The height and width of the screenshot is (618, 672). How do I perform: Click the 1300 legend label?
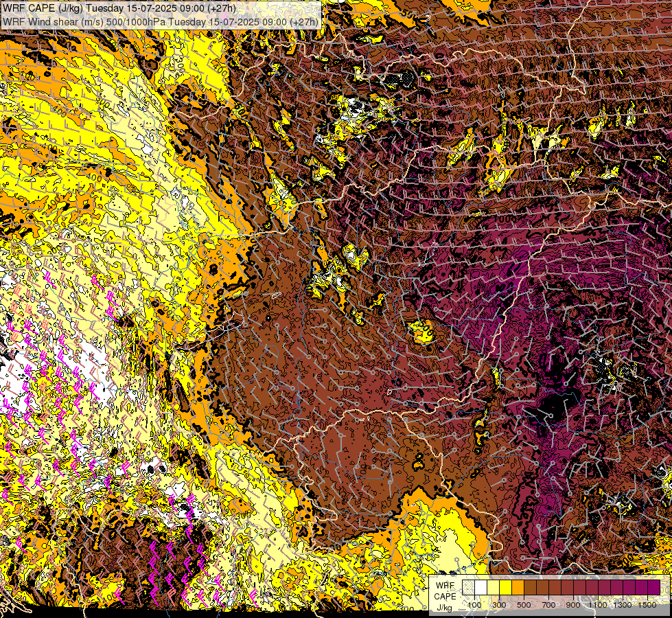pyautogui.click(x=623, y=605)
